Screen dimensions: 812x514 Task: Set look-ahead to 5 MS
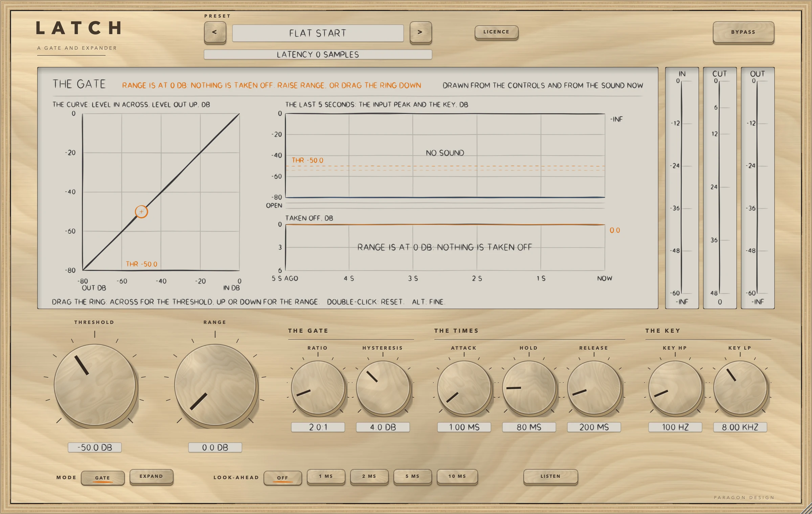pyautogui.click(x=412, y=477)
